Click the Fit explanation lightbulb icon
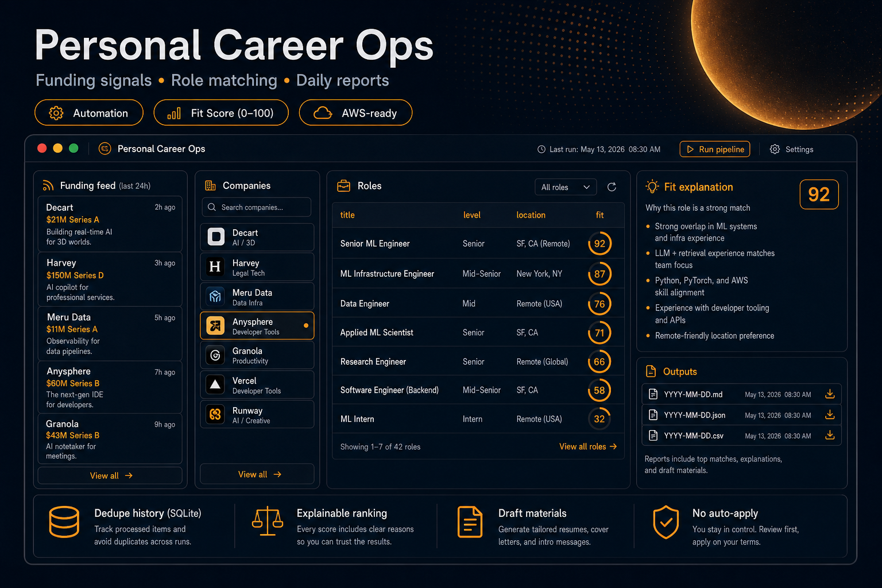This screenshot has height=588, width=882. point(652,187)
